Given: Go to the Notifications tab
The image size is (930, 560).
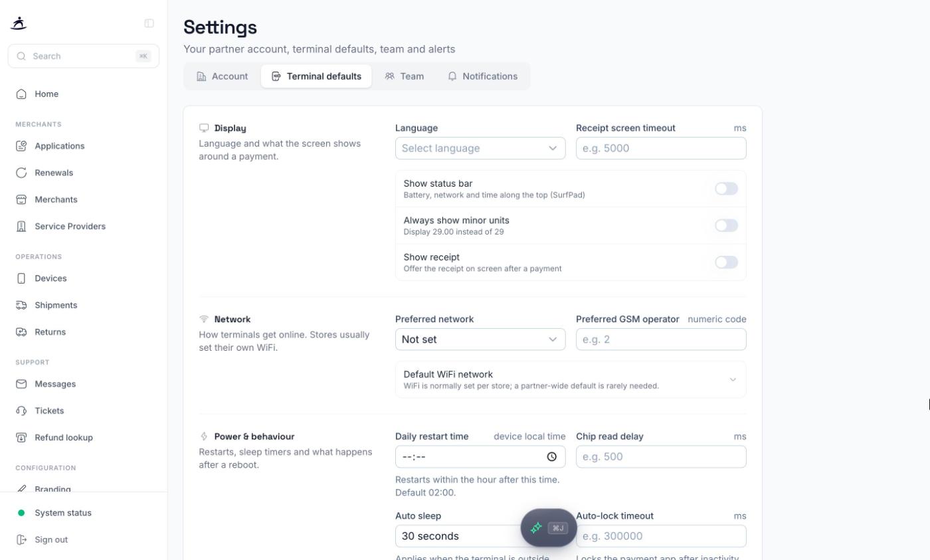Looking at the screenshot, I should pyautogui.click(x=483, y=76).
